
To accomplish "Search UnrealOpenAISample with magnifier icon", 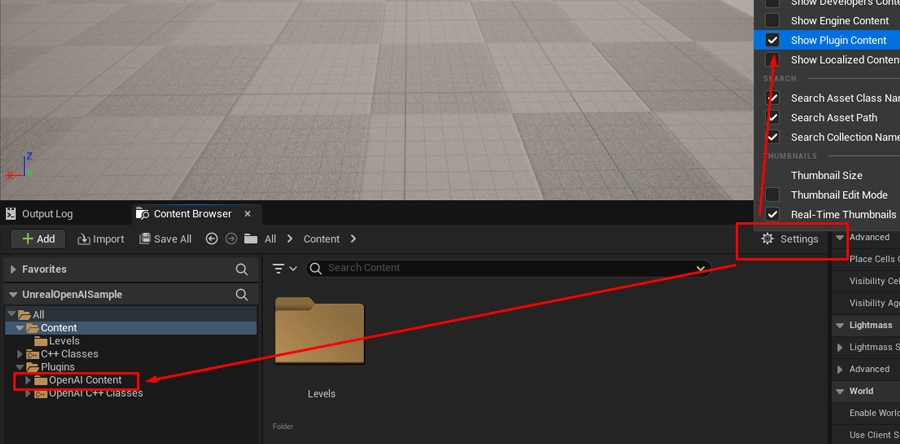I will (x=242, y=294).
